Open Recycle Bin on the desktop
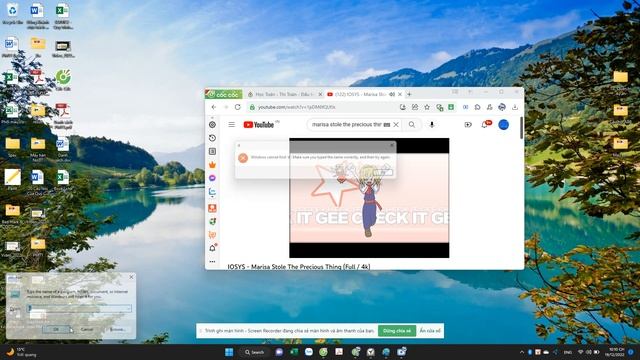The width and height of the screenshot is (640, 360). [12, 14]
